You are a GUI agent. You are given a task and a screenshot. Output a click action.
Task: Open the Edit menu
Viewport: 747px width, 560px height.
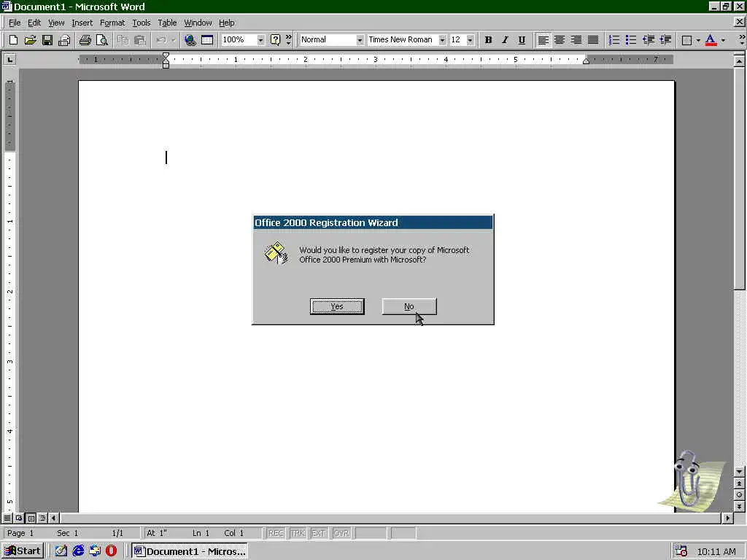pos(34,23)
